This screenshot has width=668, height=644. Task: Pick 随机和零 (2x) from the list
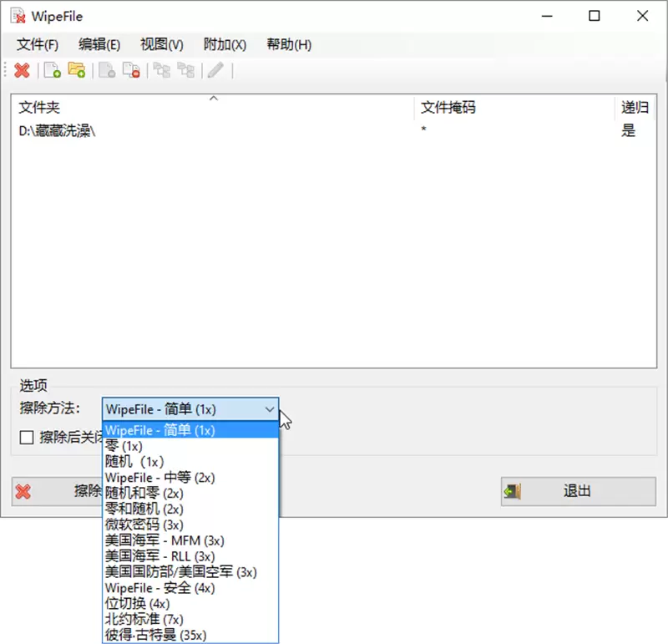(190, 494)
